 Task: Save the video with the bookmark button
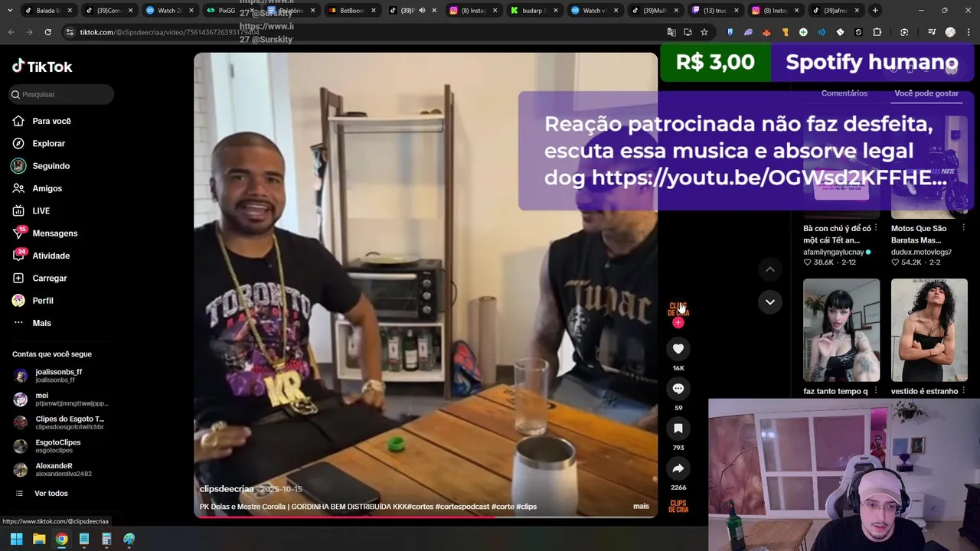click(678, 429)
